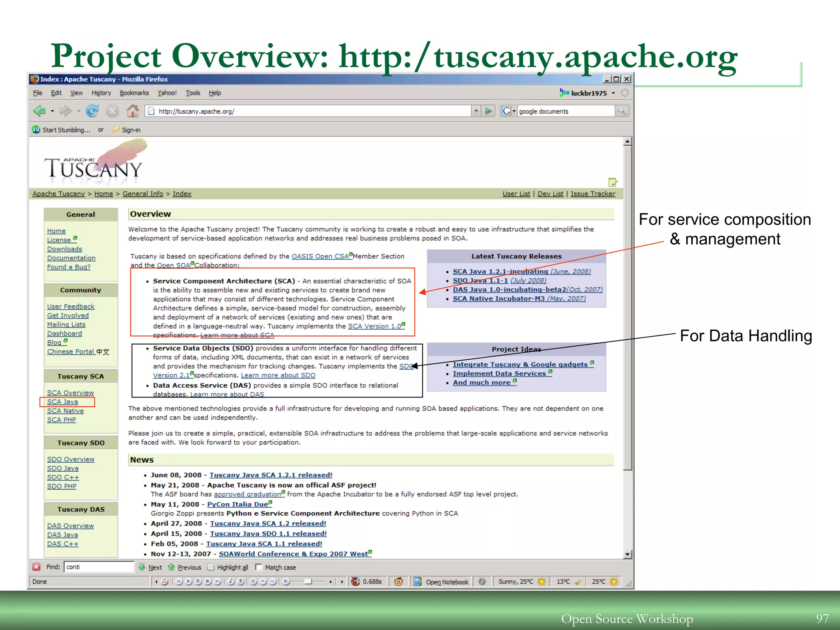The width and height of the screenshot is (840, 630).
Task: Click the Sunny 25°C weather indicator
Action: (522, 582)
